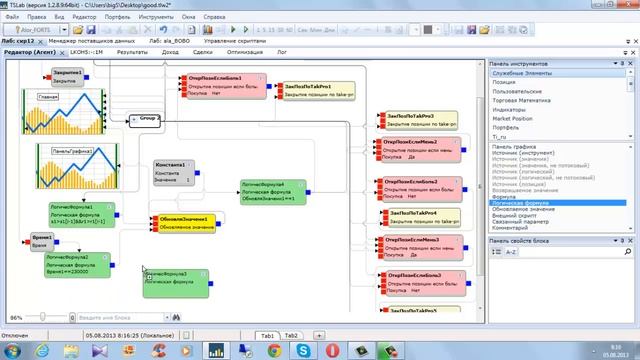This screenshot has height=360, width=640.
Task: Open the Файл menu
Action: (x=12, y=17)
